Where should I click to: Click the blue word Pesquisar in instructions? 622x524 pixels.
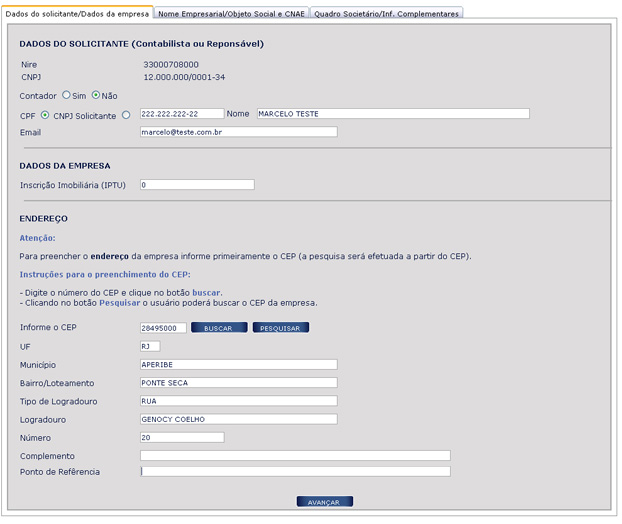click(119, 303)
